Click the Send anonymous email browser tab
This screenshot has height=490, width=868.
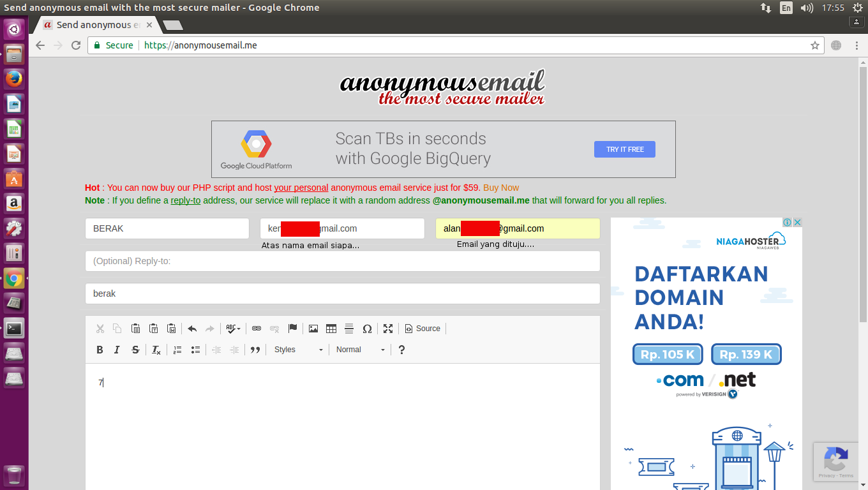tap(99, 25)
